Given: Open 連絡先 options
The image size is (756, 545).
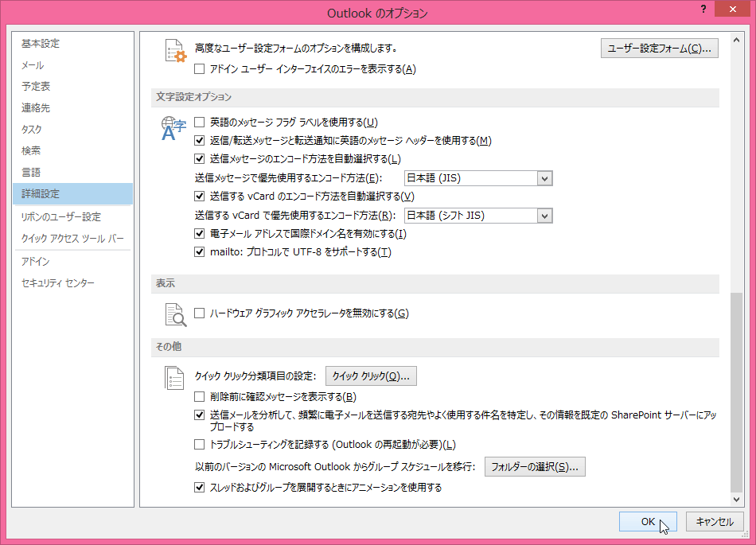Looking at the screenshot, I should (x=72, y=108).
